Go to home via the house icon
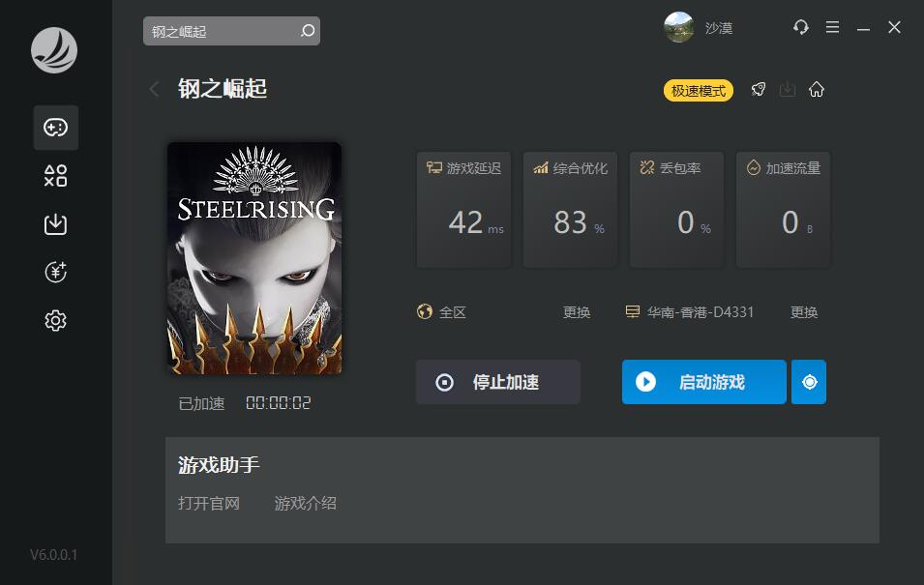This screenshot has height=585, width=924. click(x=817, y=90)
